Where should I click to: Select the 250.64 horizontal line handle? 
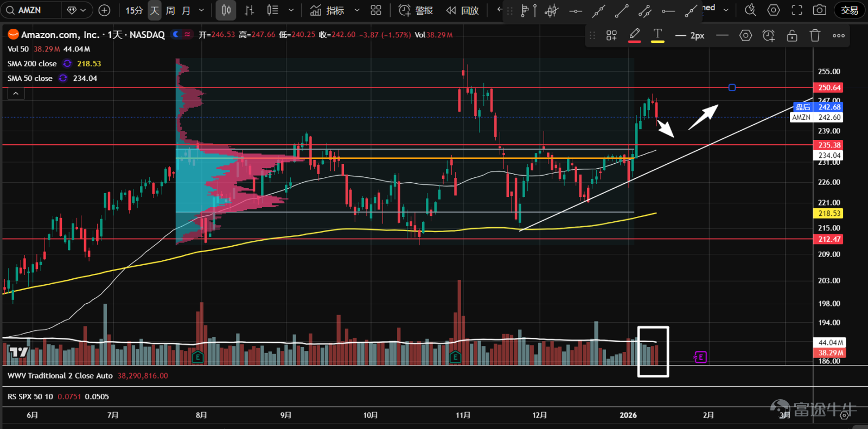[732, 87]
